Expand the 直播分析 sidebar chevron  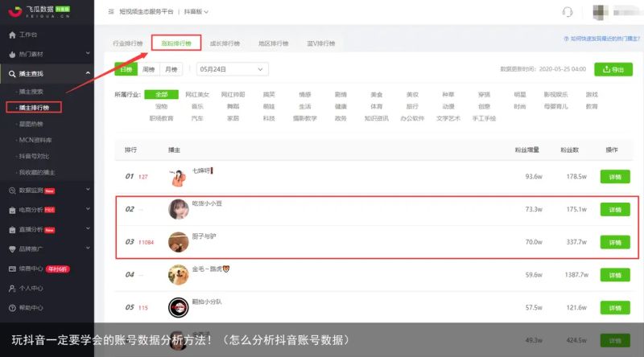click(88, 228)
